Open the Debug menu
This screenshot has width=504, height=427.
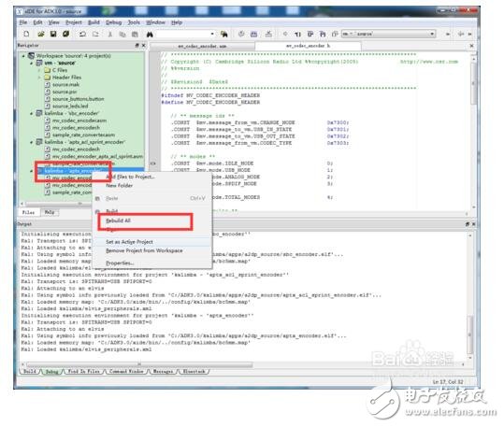(x=114, y=22)
